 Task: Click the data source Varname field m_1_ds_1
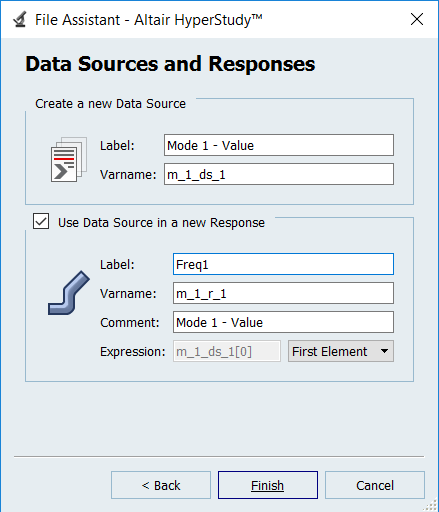pyautogui.click(x=279, y=174)
